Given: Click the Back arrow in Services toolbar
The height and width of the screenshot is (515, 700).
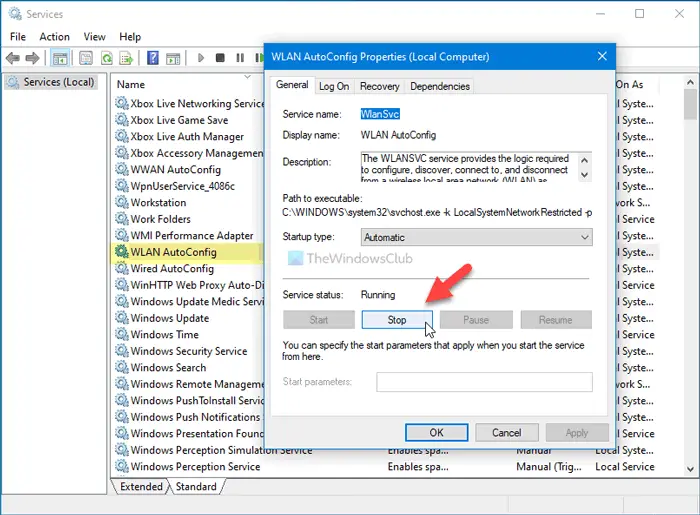Looking at the screenshot, I should tap(13, 58).
